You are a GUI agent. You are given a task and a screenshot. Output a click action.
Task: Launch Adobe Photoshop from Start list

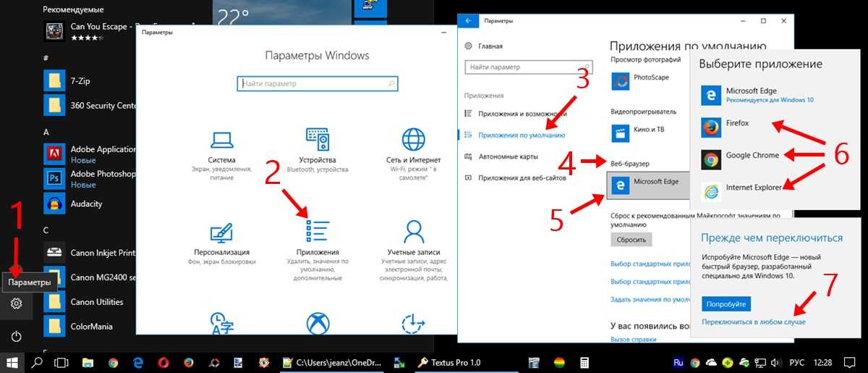90,178
